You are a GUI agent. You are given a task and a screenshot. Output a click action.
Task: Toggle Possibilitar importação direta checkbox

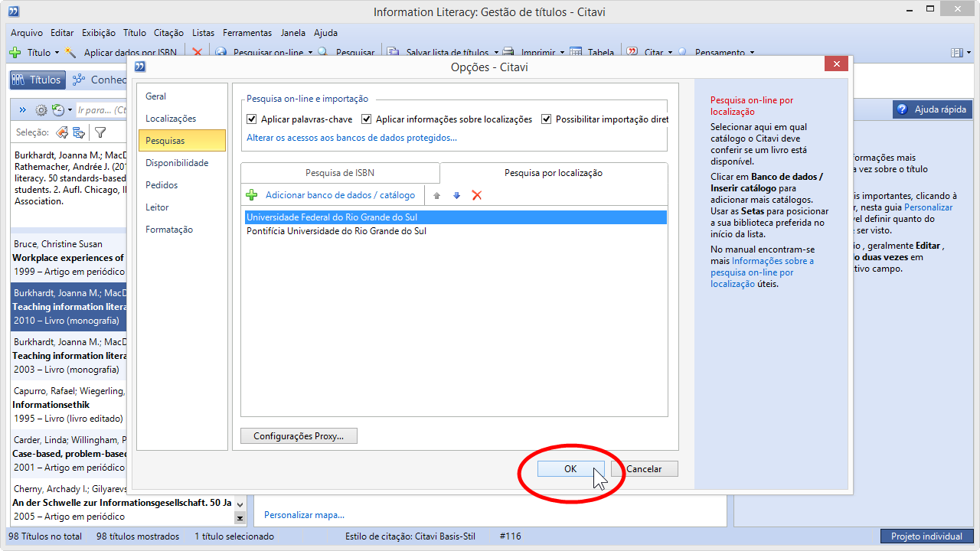pyautogui.click(x=547, y=119)
